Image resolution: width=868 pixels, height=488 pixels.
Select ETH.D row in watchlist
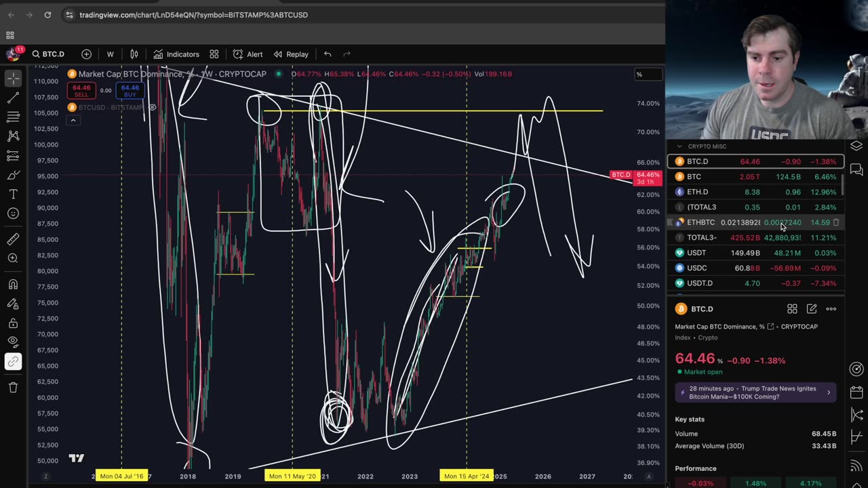point(755,192)
